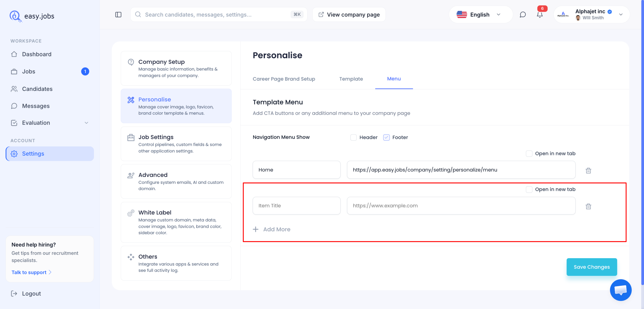Expand the Evaluation submenu chevron
The image size is (644, 309).
[x=86, y=123]
